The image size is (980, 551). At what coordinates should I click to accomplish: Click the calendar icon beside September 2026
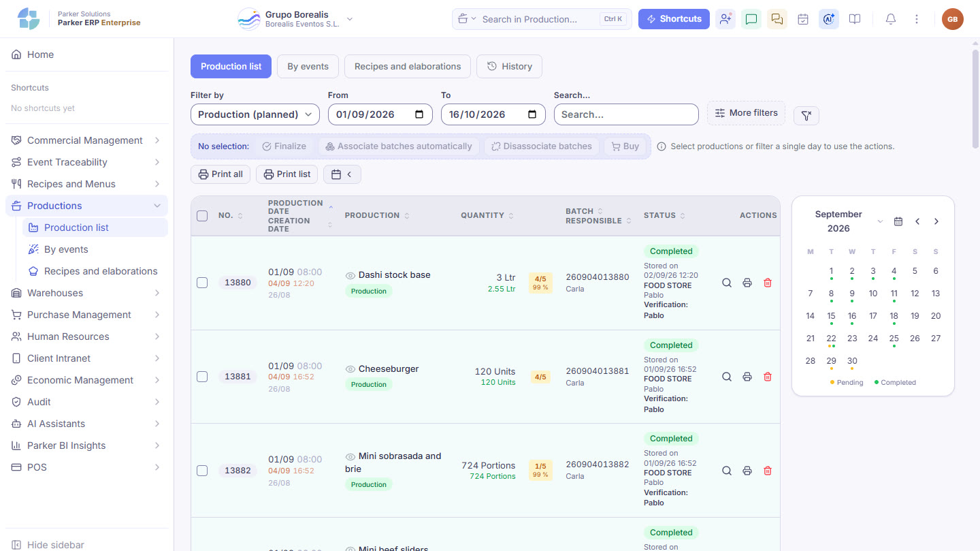pyautogui.click(x=898, y=221)
